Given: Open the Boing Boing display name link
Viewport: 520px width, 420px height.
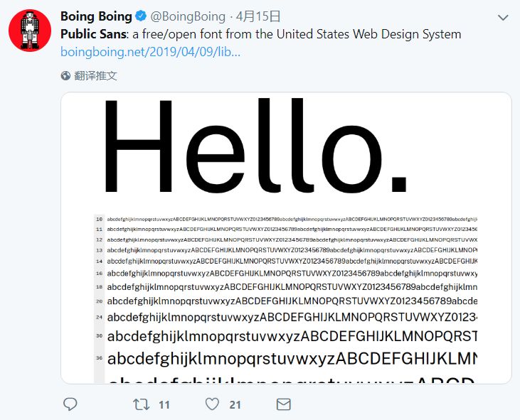Looking at the screenshot, I should [x=96, y=16].
